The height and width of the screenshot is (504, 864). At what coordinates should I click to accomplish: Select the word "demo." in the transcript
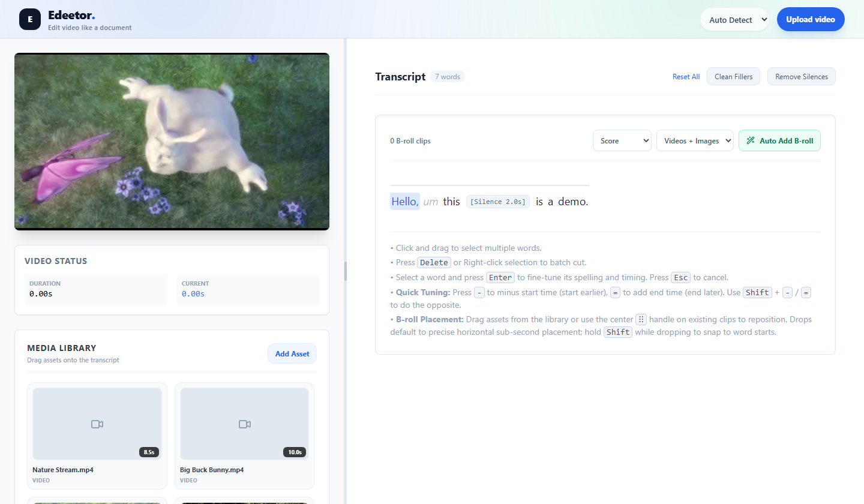573,202
